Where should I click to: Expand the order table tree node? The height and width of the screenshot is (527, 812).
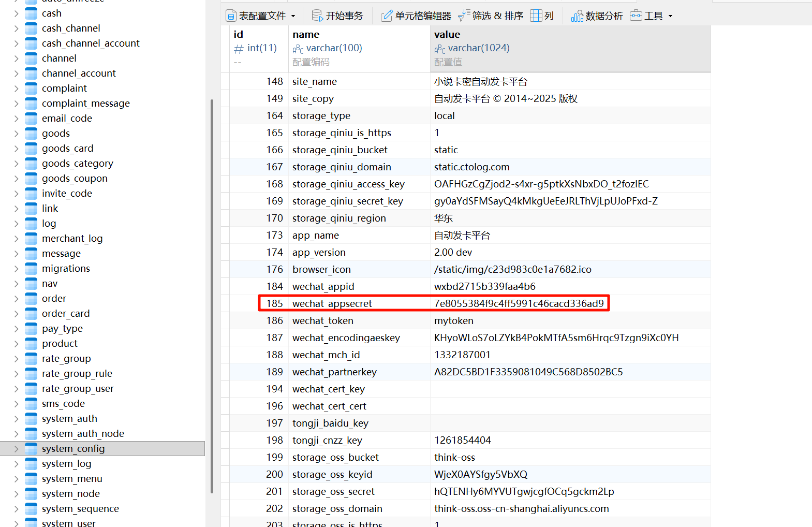[16, 299]
